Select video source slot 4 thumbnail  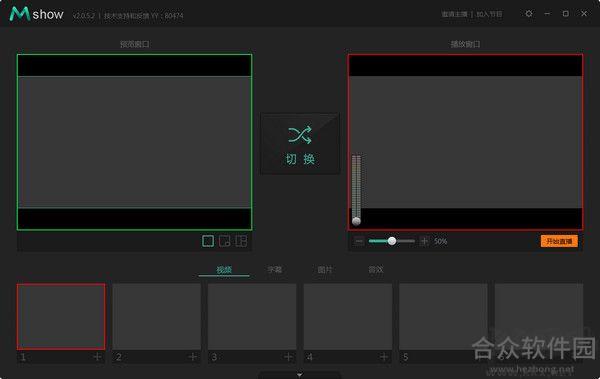(x=348, y=317)
